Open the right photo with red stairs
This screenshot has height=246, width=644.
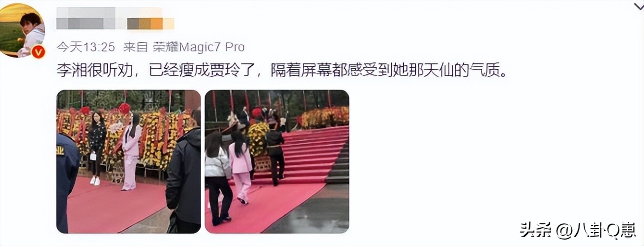coord(277,161)
